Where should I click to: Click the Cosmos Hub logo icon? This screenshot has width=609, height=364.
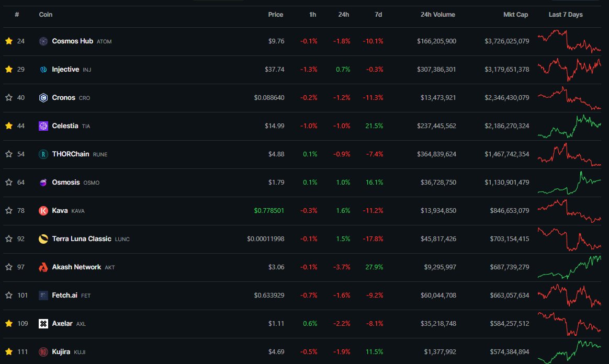coord(43,41)
